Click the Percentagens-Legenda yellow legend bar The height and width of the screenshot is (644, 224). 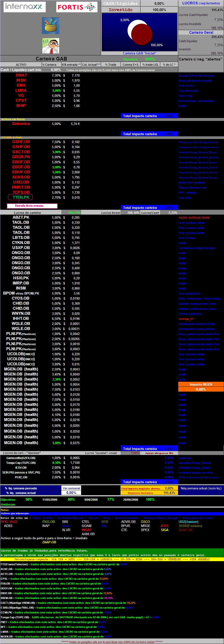112,559
